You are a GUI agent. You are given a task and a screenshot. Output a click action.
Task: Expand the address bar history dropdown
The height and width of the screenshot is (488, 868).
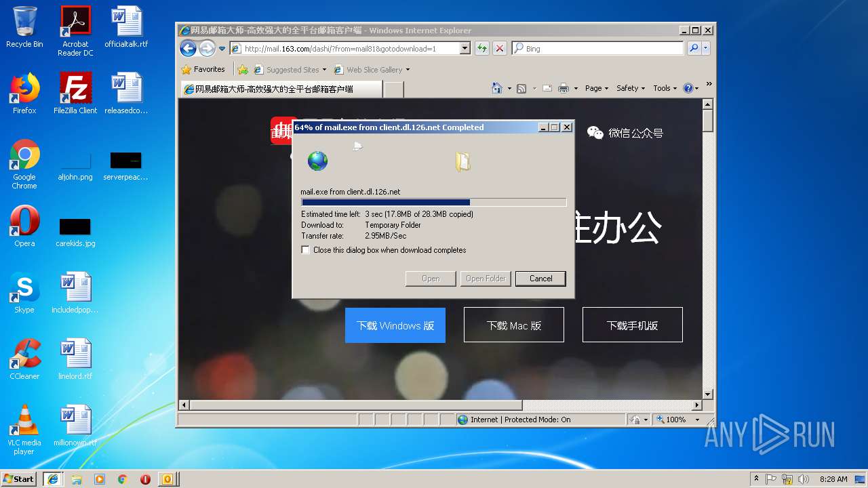pos(465,49)
